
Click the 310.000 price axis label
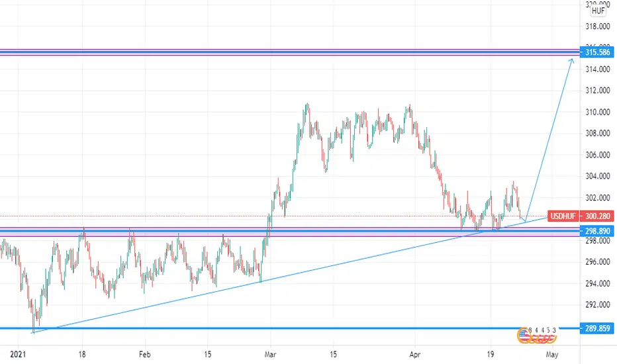coord(597,112)
